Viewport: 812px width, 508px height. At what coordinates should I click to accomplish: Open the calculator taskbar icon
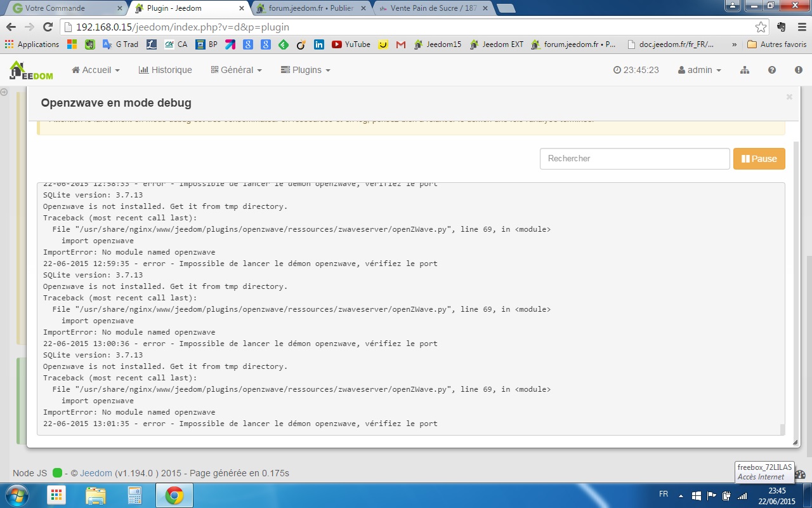(x=134, y=495)
